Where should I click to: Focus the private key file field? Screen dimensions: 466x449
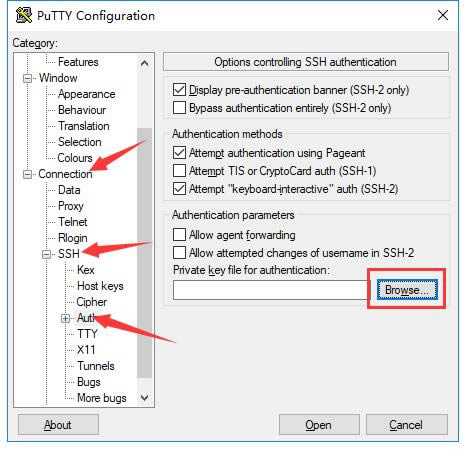tap(272, 290)
